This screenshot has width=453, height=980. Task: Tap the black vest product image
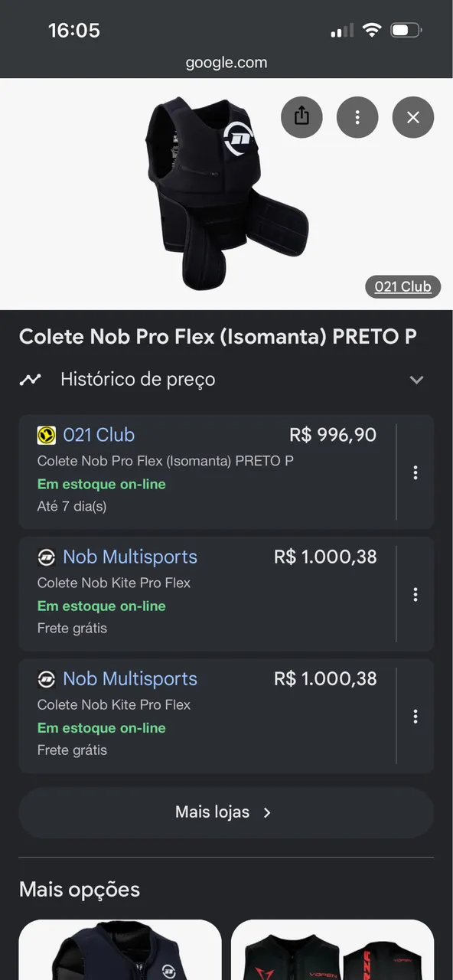point(226,193)
